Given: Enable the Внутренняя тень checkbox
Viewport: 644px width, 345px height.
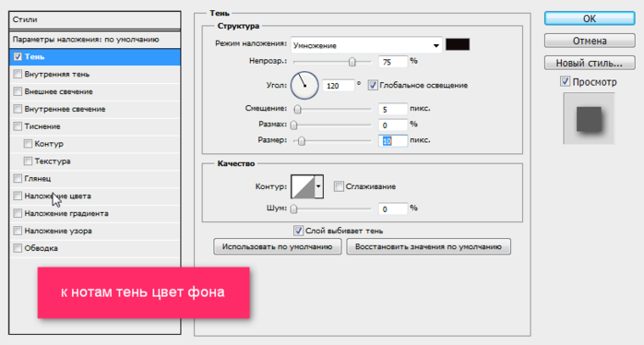Looking at the screenshot, I should coord(18,74).
